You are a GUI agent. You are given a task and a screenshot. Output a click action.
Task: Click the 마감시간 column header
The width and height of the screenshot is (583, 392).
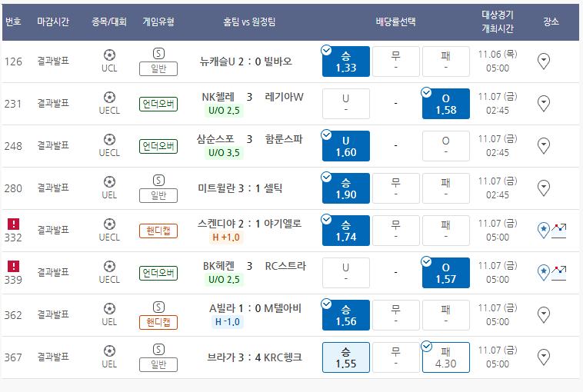[53, 22]
